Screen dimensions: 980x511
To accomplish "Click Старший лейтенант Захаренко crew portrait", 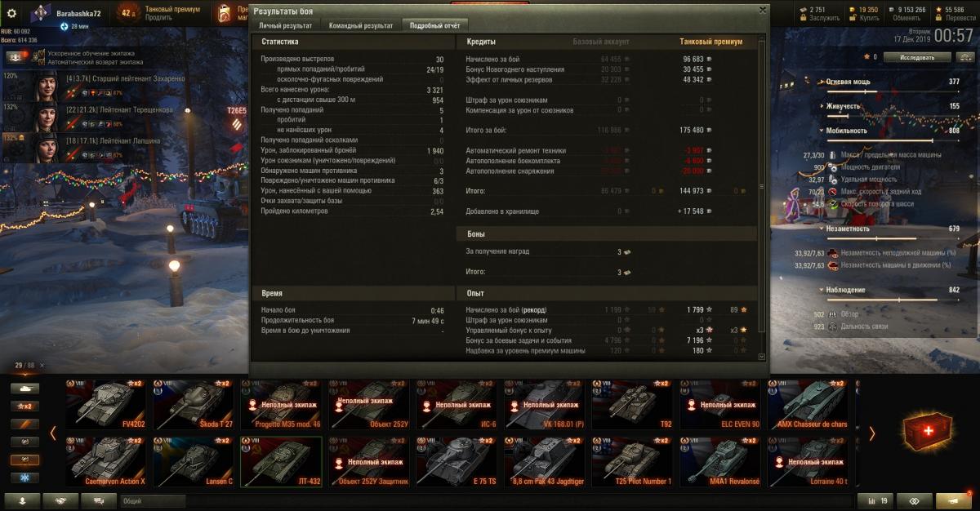I will coord(45,86).
